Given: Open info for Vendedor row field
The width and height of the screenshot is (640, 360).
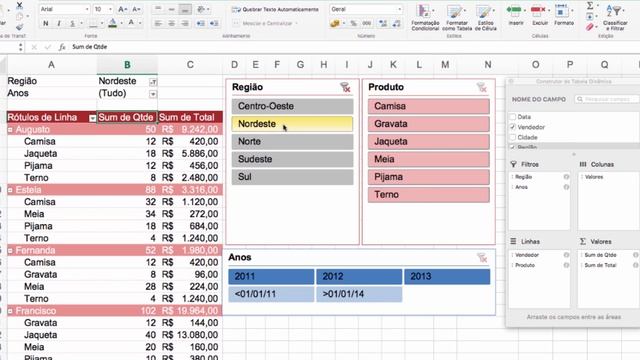Looking at the screenshot, I should (x=566, y=255).
